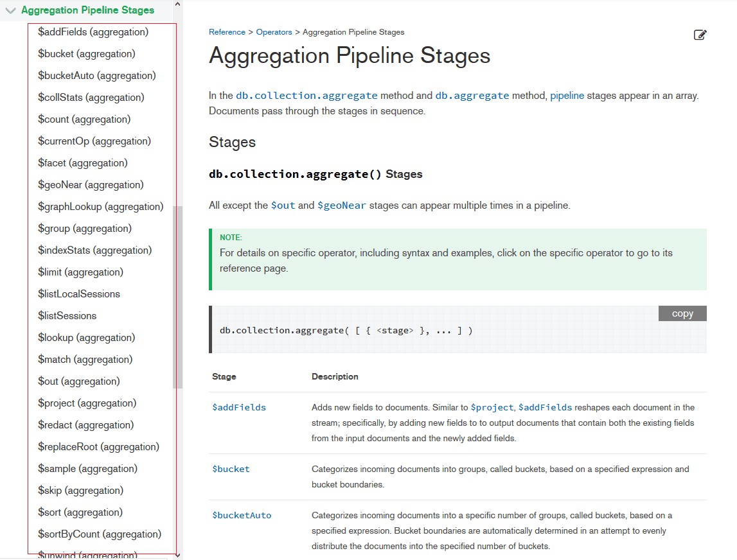Click $bucket in the stage table
The width and height of the screenshot is (737, 560).
(230, 468)
